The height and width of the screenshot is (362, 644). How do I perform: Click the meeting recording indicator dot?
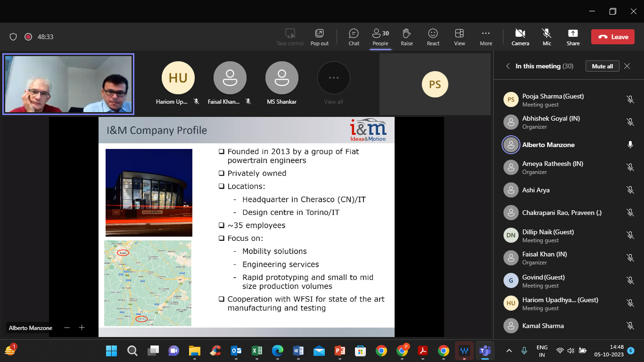tap(28, 36)
